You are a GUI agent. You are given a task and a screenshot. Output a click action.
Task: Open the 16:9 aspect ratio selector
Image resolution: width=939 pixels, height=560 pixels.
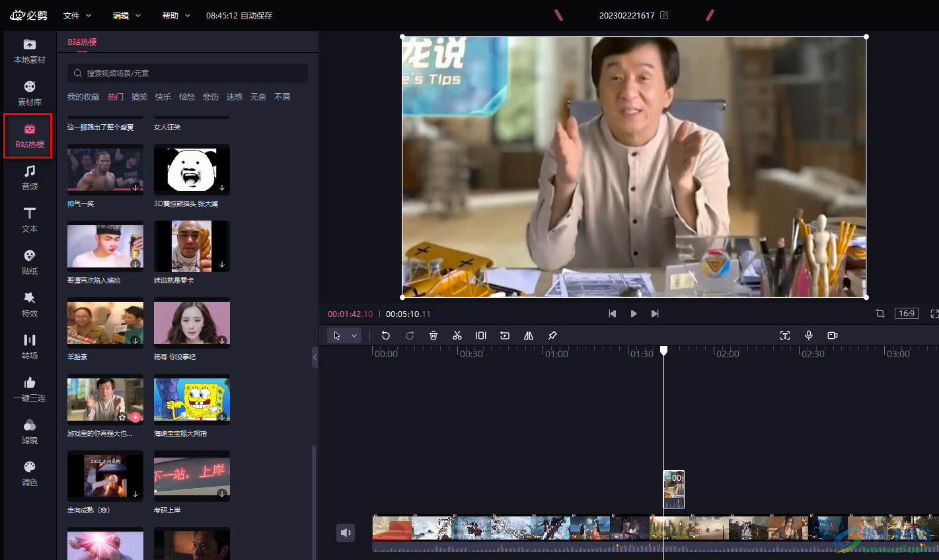coord(907,314)
